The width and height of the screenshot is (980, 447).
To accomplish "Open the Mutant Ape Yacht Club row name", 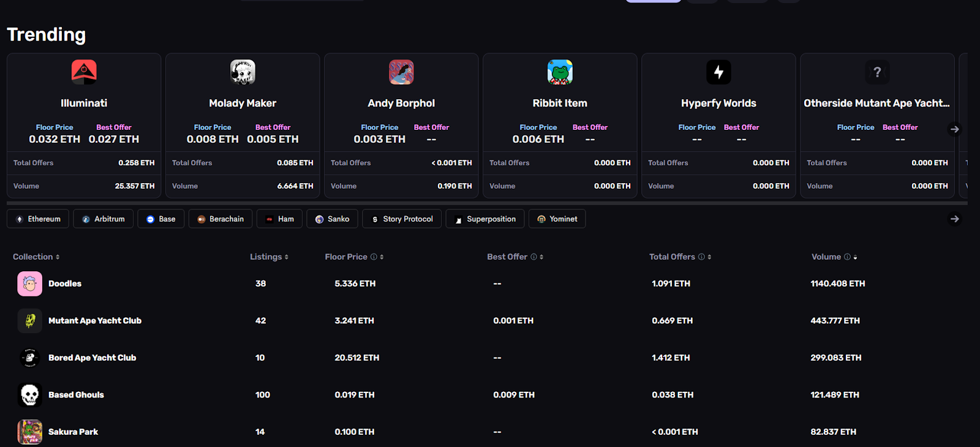I will pyautogui.click(x=95, y=321).
